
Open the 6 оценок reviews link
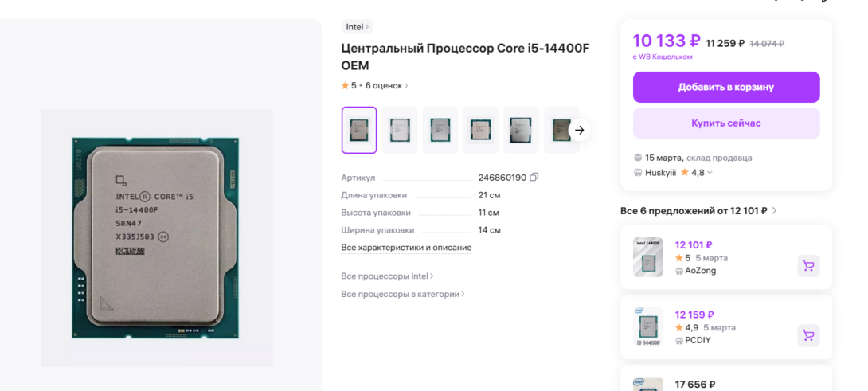point(386,86)
